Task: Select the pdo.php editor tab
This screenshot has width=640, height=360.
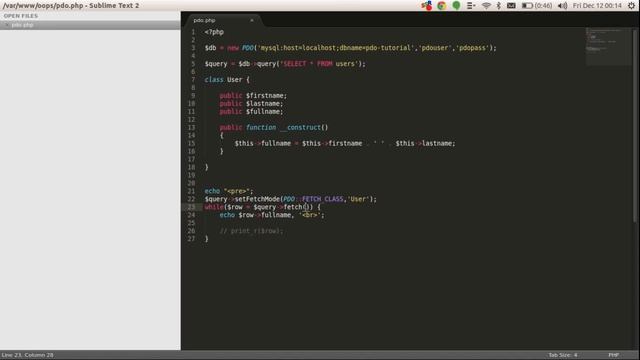Action: (223, 20)
